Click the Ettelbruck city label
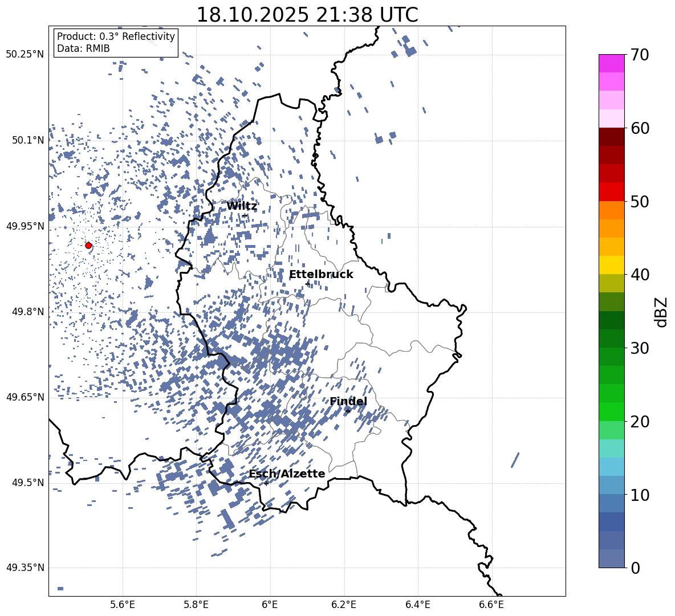 pos(321,275)
